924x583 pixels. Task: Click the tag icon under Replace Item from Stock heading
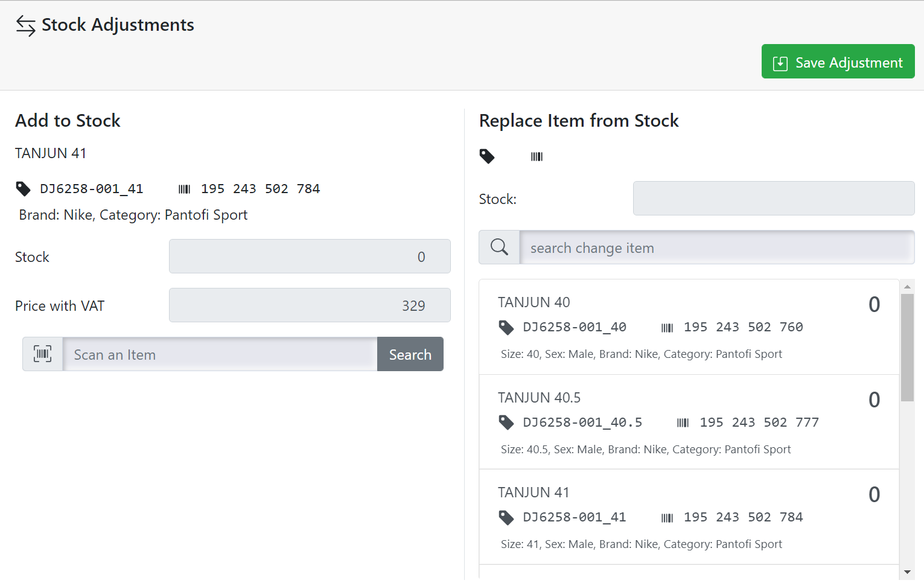pyautogui.click(x=487, y=156)
